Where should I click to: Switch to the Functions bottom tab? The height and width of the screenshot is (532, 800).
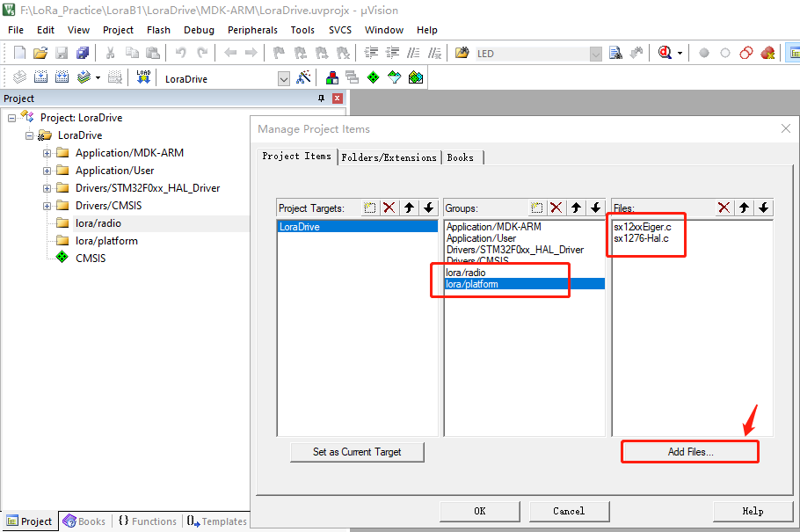pos(147,521)
